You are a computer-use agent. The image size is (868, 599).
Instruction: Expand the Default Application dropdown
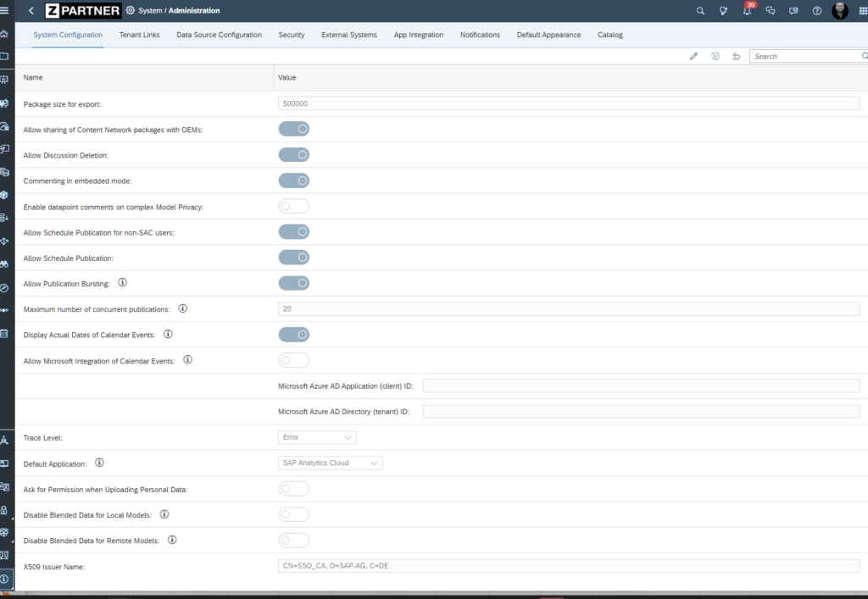coord(331,463)
